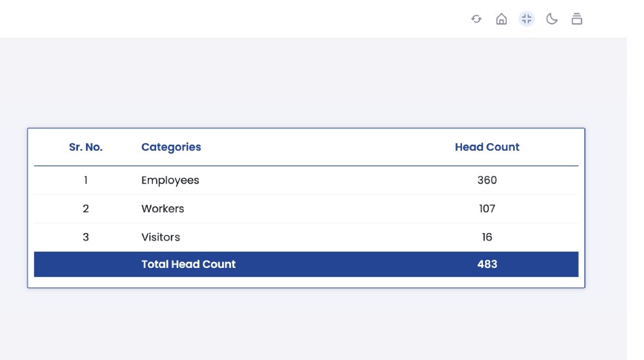Click the Categories column header

[x=171, y=147]
